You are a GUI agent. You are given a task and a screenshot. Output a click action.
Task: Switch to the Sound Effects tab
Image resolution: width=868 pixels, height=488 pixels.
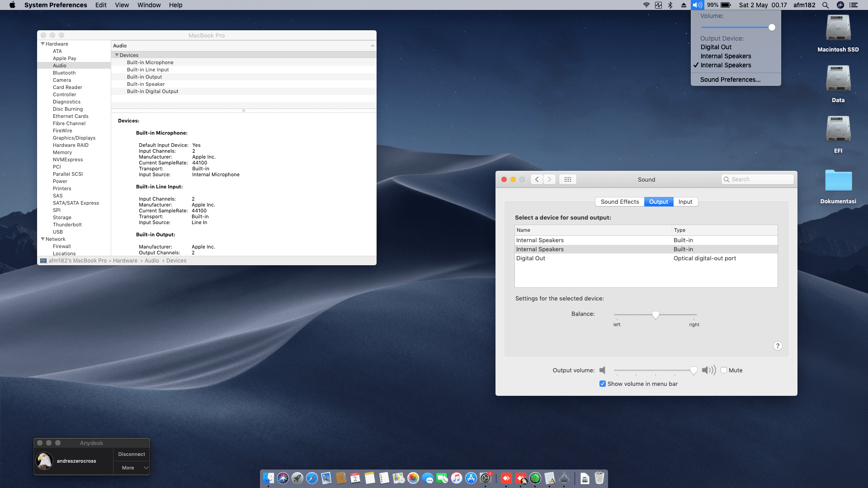tap(620, 202)
